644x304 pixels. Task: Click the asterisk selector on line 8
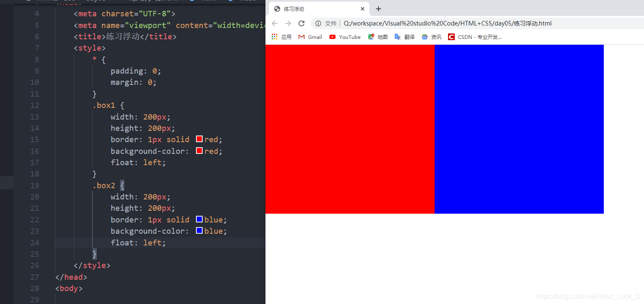coord(95,60)
